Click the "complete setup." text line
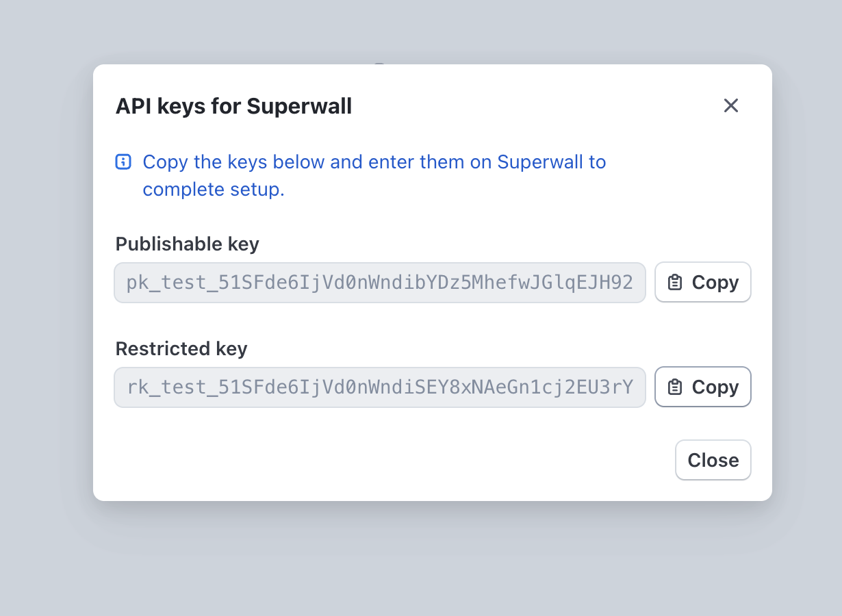842x616 pixels. [x=213, y=190]
